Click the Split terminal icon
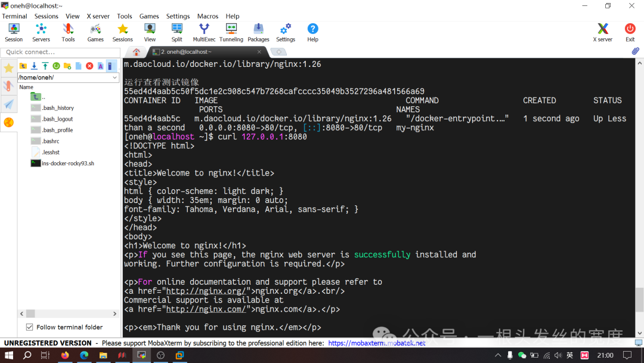Image resolution: width=644 pixels, height=363 pixels. [177, 32]
